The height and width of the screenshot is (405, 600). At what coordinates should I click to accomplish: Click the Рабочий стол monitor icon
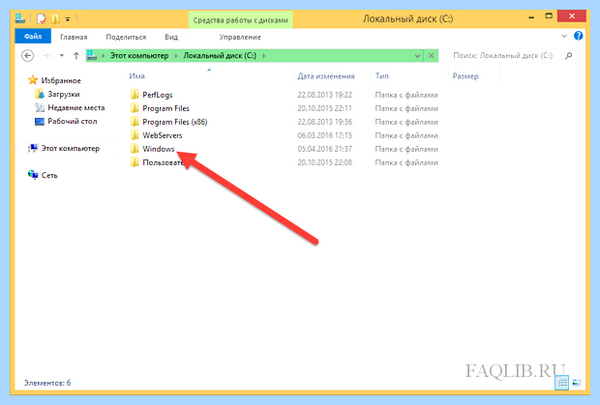[39, 122]
